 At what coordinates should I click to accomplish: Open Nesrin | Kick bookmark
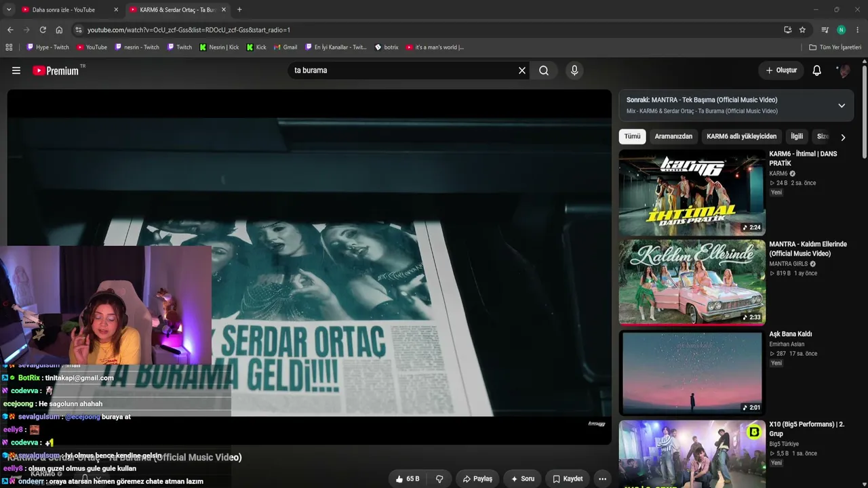[219, 47]
